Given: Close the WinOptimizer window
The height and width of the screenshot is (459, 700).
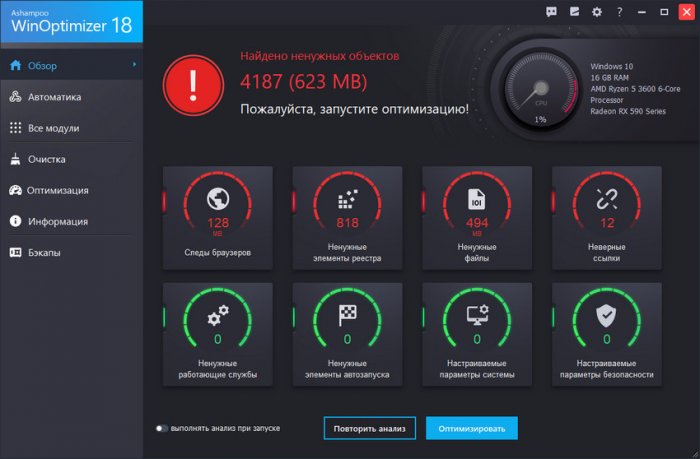Looking at the screenshot, I should [687, 12].
